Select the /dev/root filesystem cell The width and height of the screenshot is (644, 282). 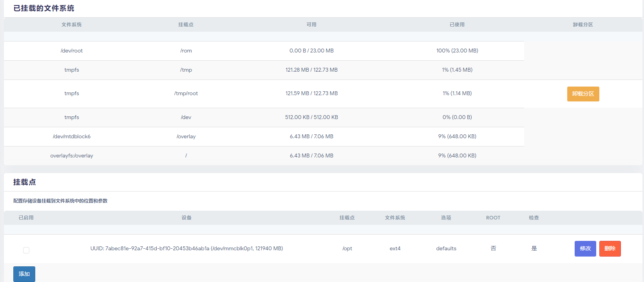72,51
